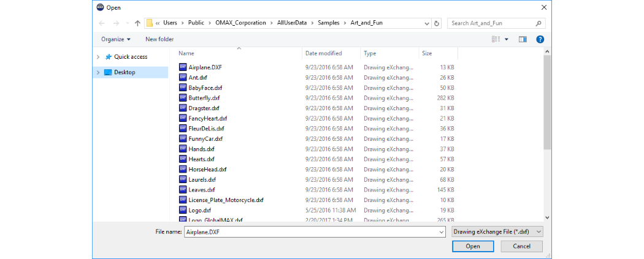Open the change view options dropdown

pyautogui.click(x=507, y=39)
